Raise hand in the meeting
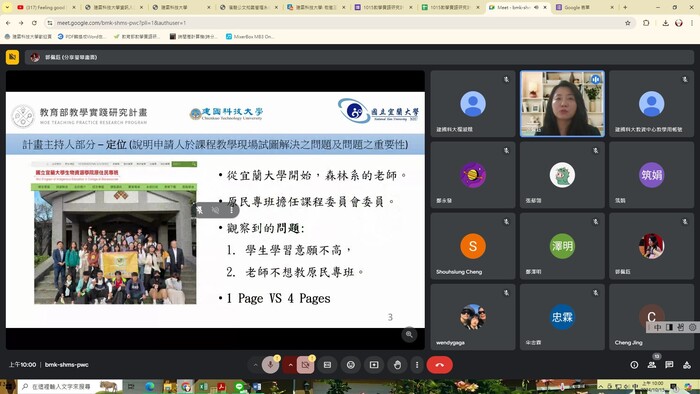 coord(397,365)
